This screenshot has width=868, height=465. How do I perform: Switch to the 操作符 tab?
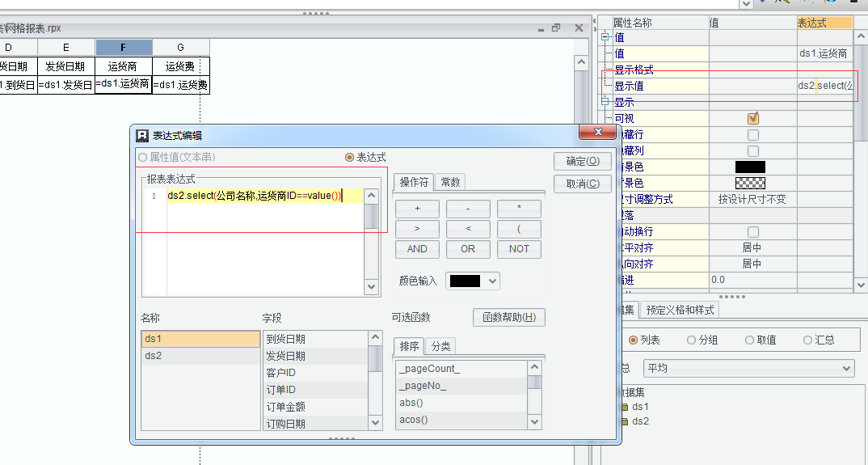[414, 182]
